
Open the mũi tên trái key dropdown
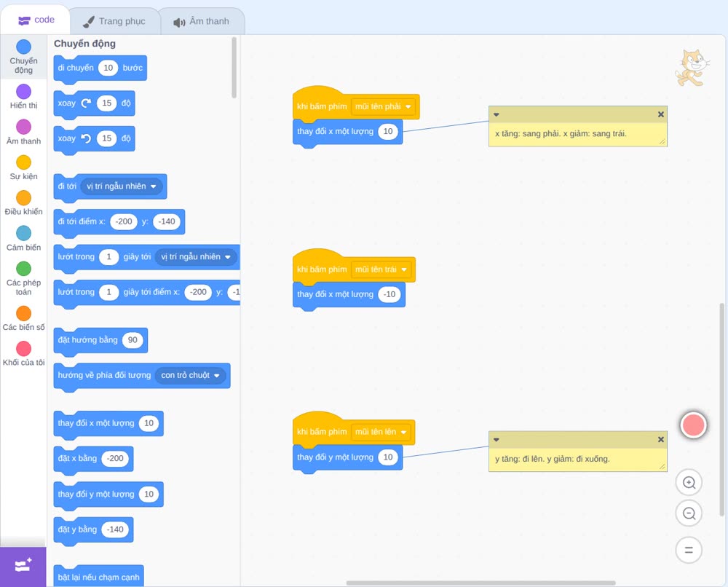381,269
